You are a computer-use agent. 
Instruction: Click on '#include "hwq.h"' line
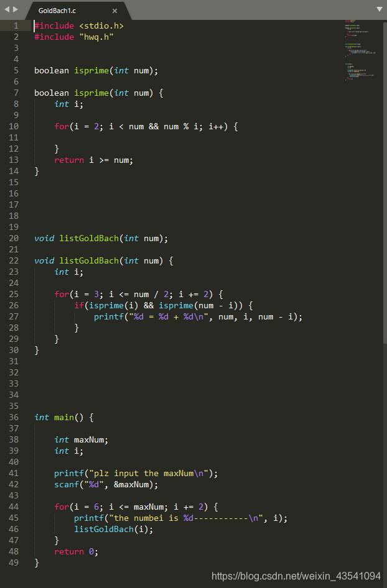coord(74,37)
